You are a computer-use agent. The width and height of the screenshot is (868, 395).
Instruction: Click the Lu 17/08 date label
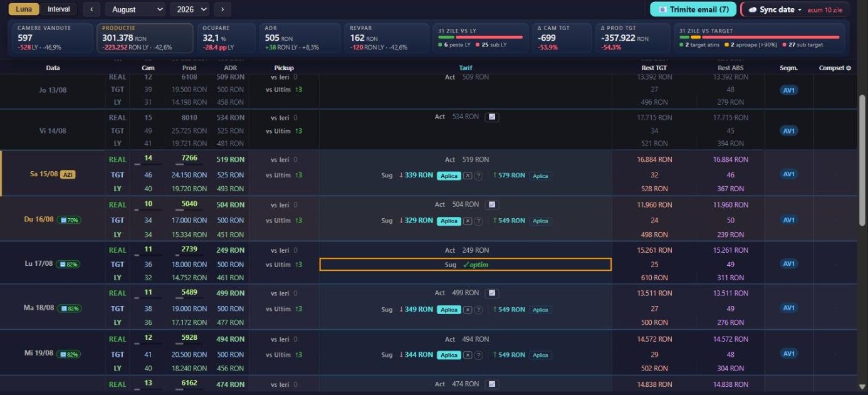tap(39, 265)
